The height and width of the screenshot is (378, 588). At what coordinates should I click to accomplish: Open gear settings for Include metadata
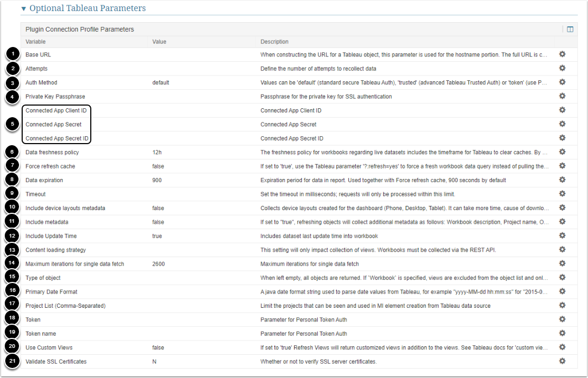(x=562, y=222)
